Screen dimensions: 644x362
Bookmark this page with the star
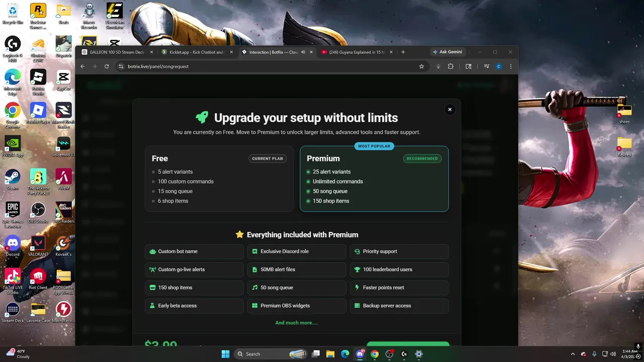tap(422, 66)
